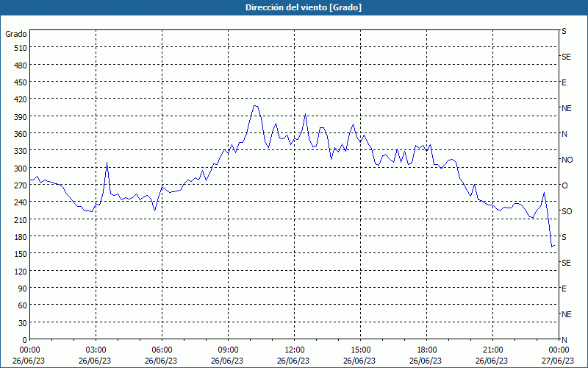Click the blue line's highest peak near 410
This screenshot has height=368, width=588.
pyautogui.click(x=255, y=105)
